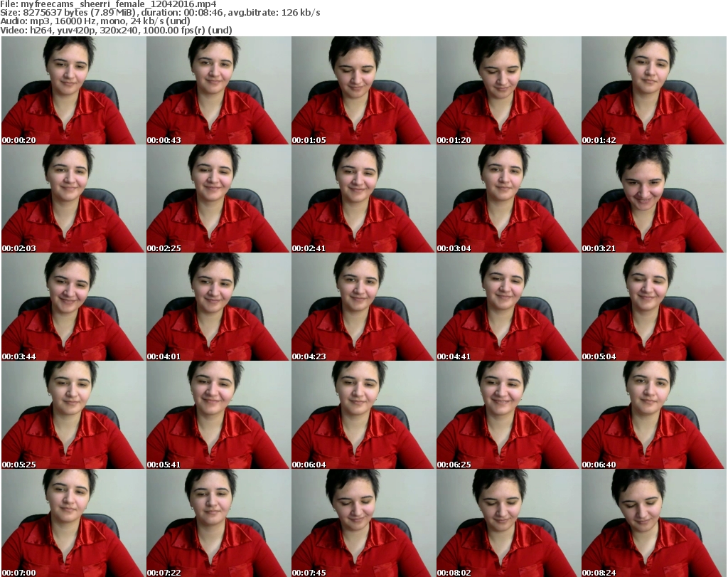Pick the frame marked 00:01:20
728x577 pixels.
pos(508,90)
